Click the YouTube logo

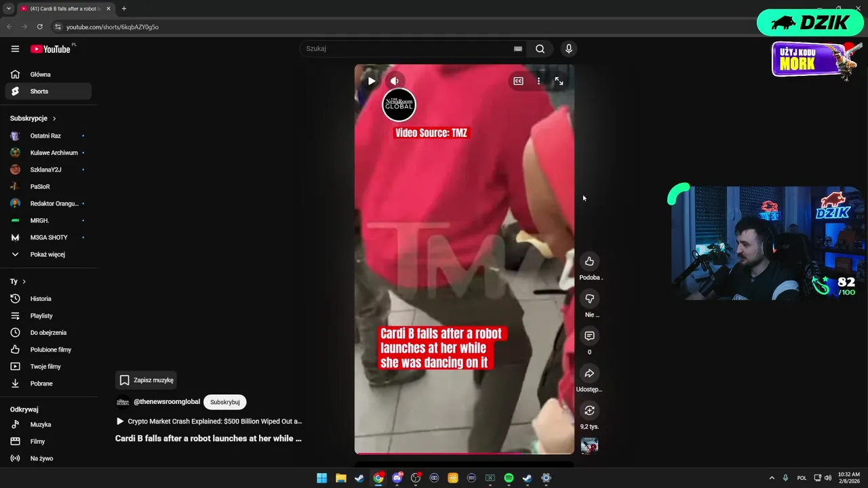[50, 49]
